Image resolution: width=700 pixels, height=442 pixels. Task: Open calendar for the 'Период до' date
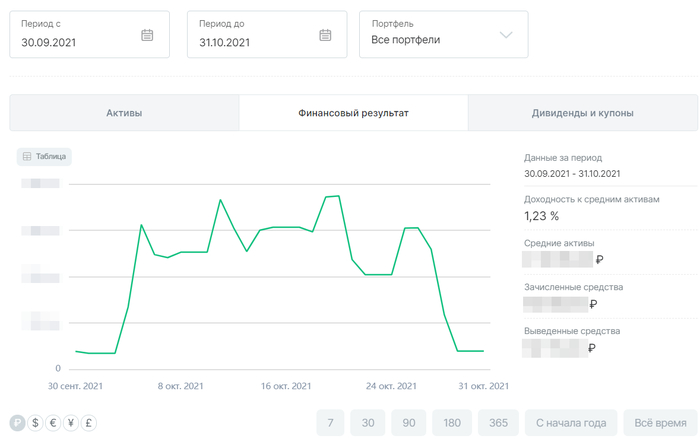325,35
